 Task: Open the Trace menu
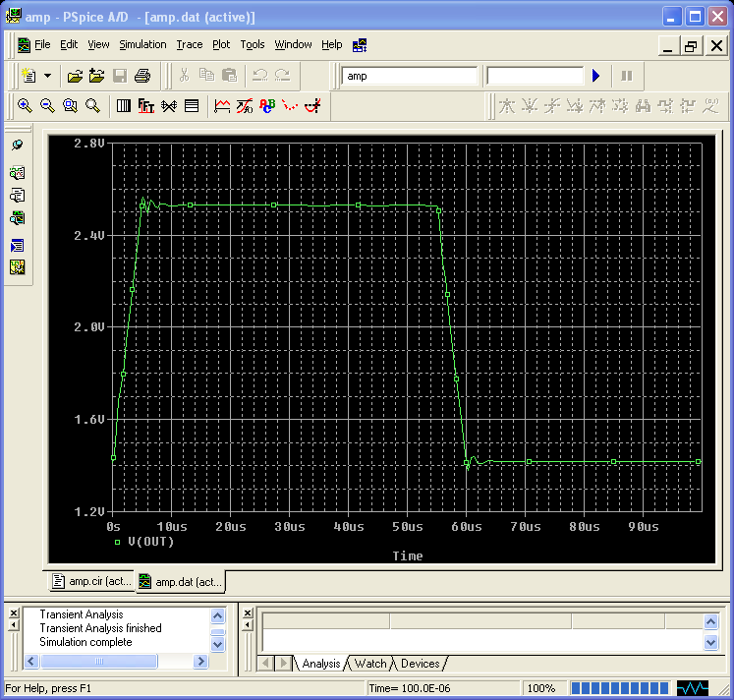click(x=190, y=44)
